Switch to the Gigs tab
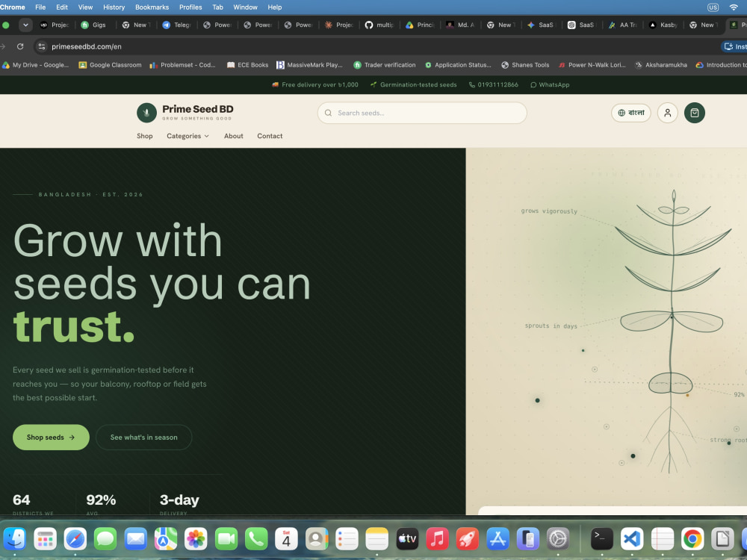This screenshot has height=560, width=747. tap(94, 25)
